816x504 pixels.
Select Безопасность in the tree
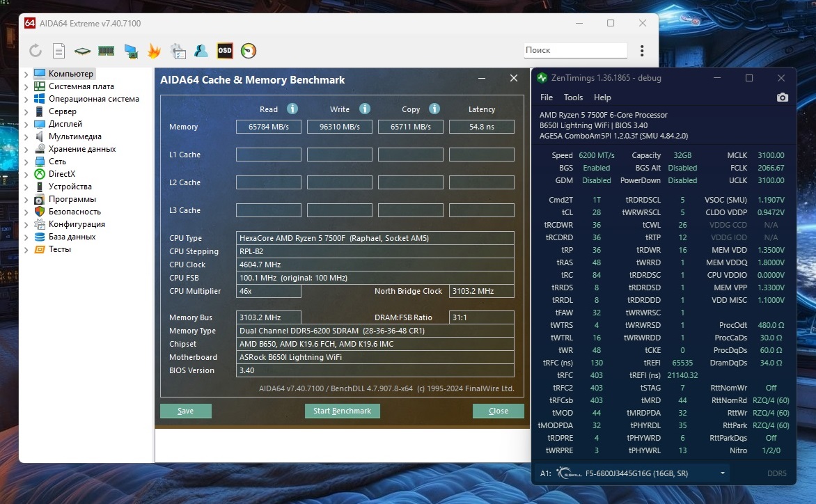[x=75, y=212]
